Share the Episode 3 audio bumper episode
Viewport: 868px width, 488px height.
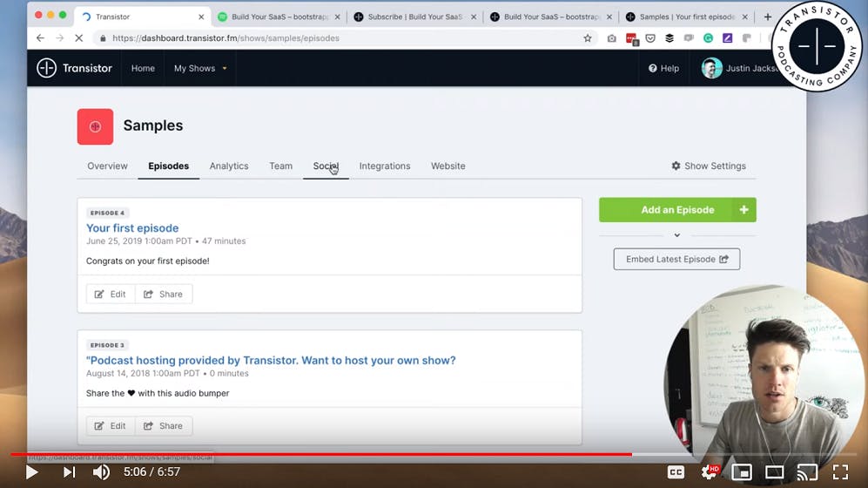(164, 426)
